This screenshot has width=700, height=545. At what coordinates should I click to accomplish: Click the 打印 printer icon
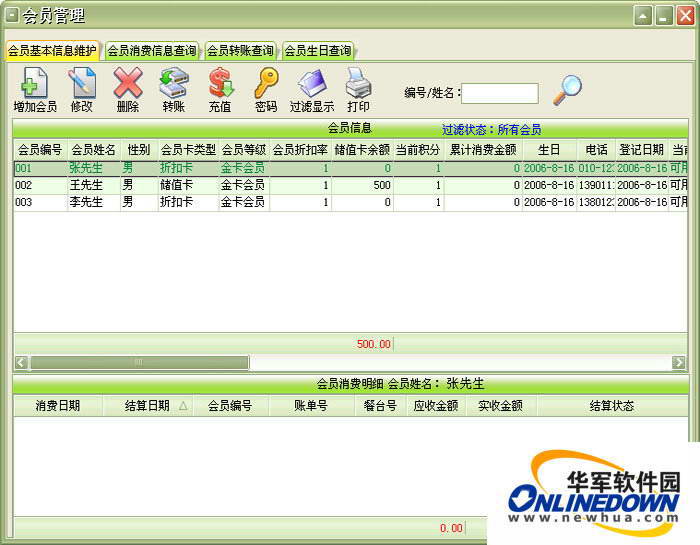coord(358,90)
